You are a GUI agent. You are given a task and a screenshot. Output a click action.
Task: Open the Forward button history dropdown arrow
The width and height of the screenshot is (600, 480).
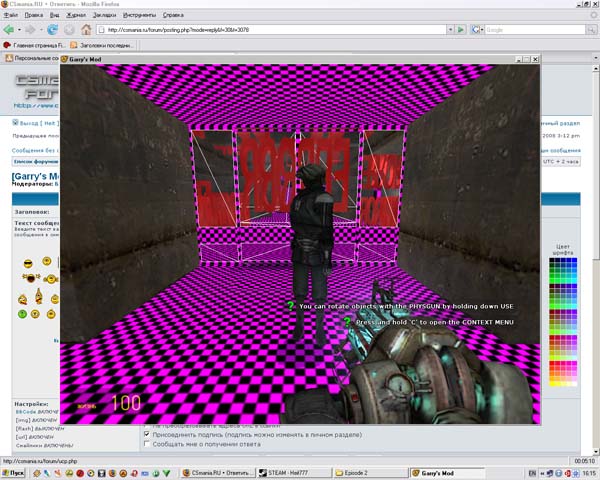[x=41, y=29]
